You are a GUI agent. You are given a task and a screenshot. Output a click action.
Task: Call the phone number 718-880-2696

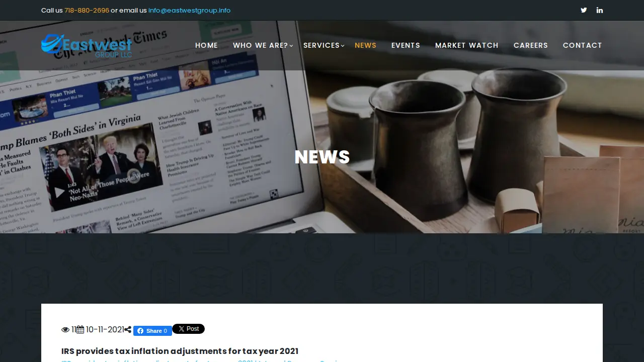tap(87, 10)
